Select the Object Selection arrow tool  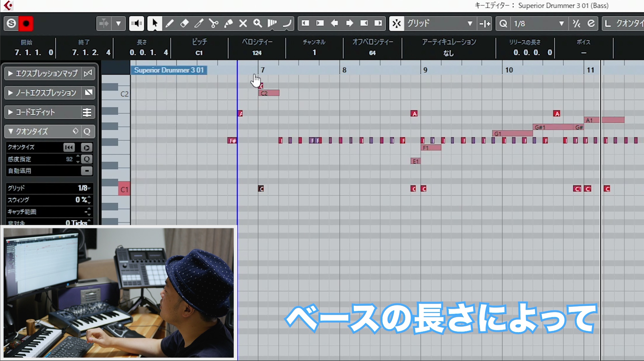click(155, 23)
